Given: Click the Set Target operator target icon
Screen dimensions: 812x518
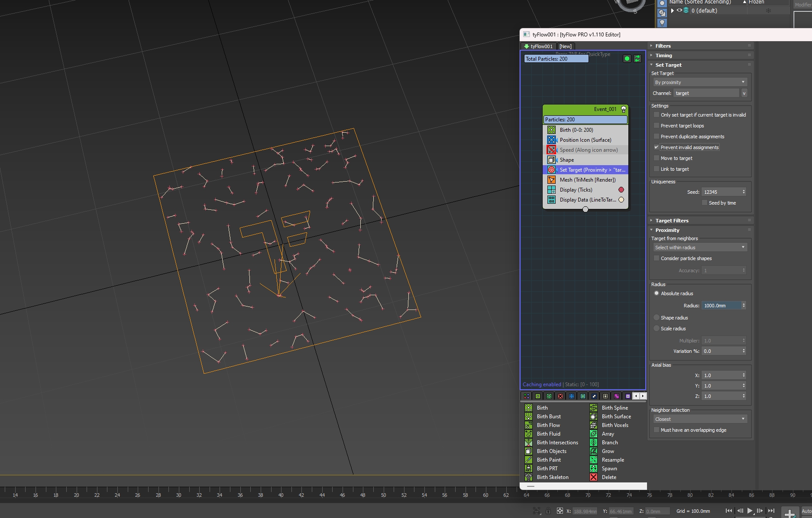Looking at the screenshot, I should point(551,170).
